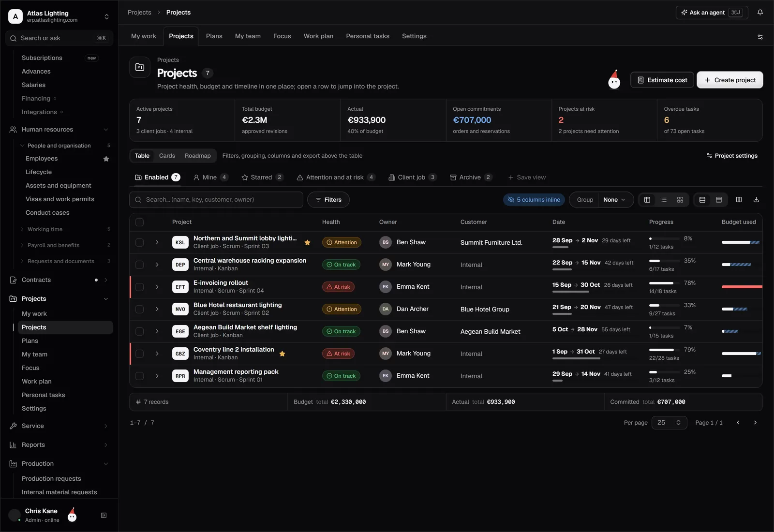The height and width of the screenshot is (532, 774).
Task: Switch to the Work plan tab
Action: 318,36
